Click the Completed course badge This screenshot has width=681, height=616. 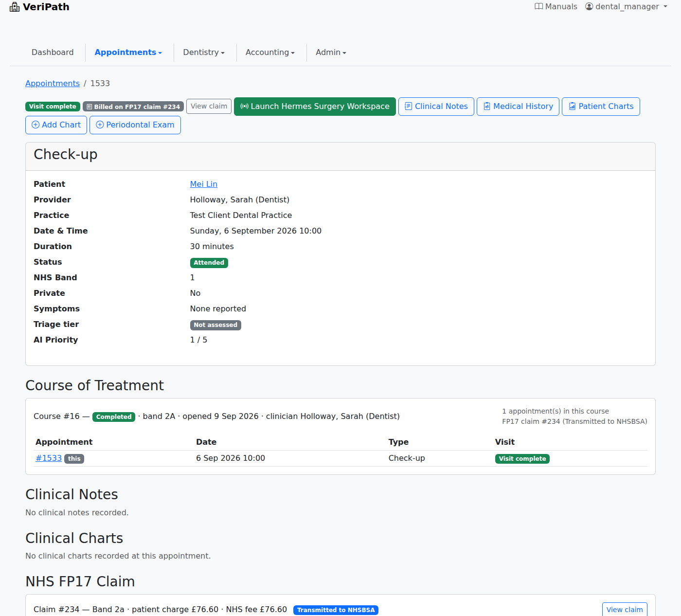coord(114,417)
